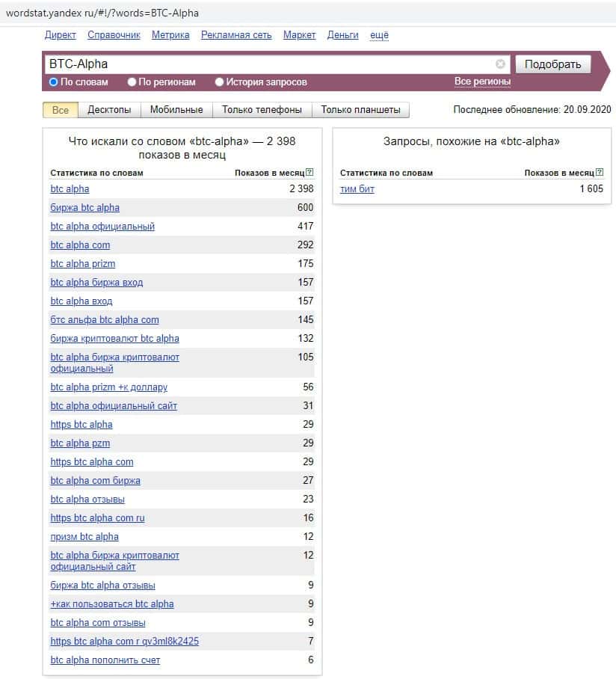The width and height of the screenshot is (616, 679).
Task: Click the '600' count for биржа btc alpha
Action: (305, 207)
